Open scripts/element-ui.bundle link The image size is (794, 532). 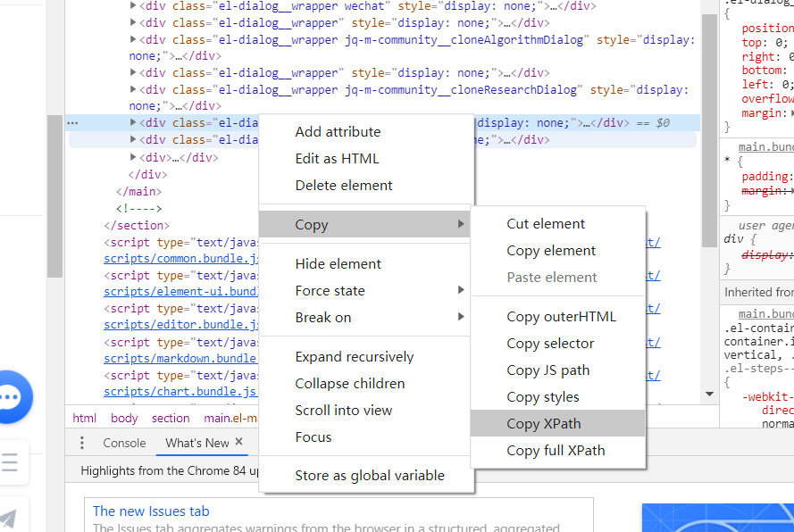pyautogui.click(x=180, y=292)
